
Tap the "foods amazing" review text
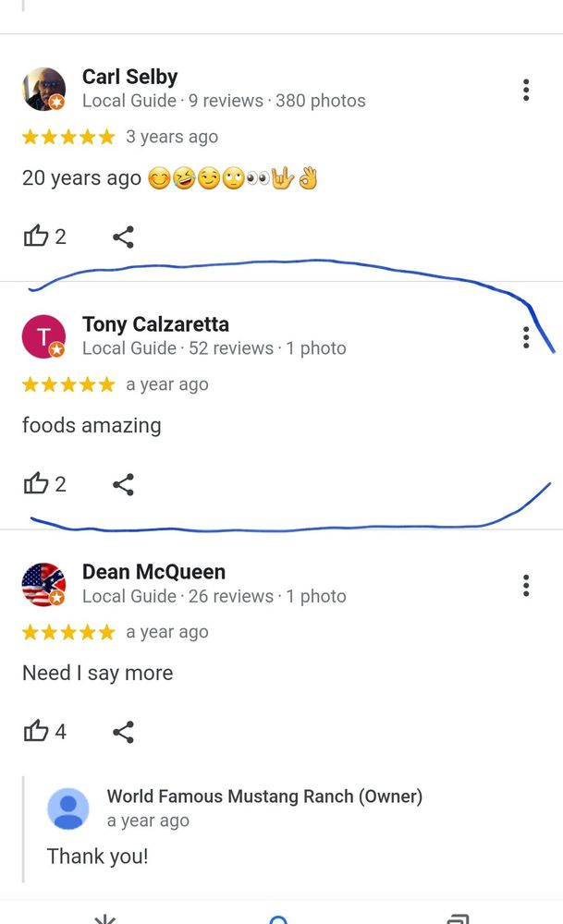[x=92, y=425]
